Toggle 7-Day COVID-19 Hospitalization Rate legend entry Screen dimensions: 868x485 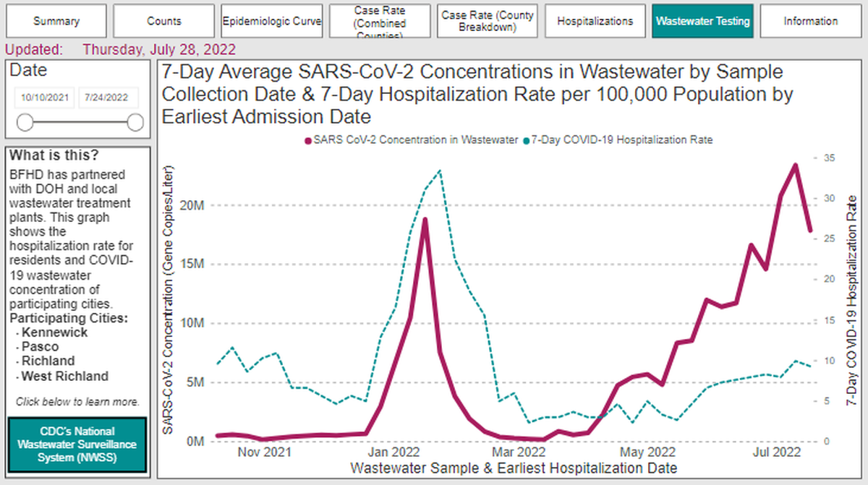click(618, 140)
